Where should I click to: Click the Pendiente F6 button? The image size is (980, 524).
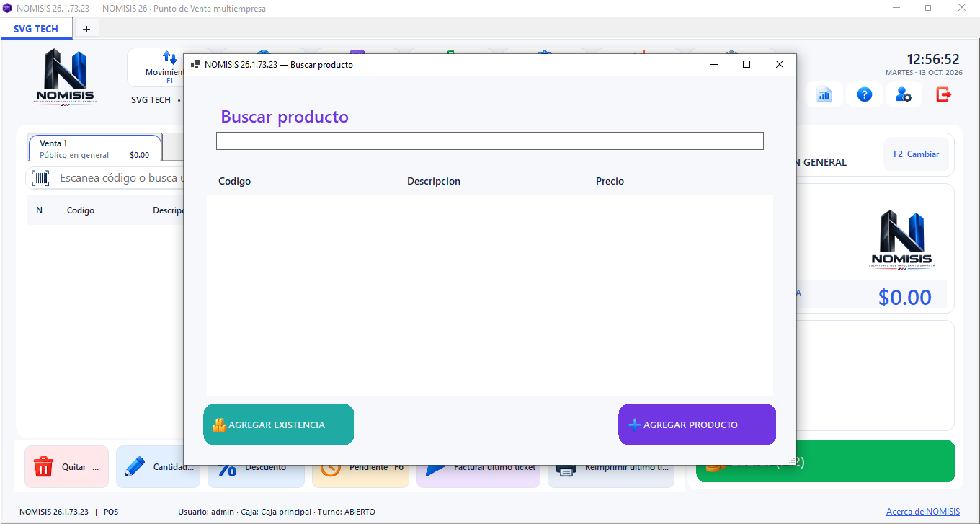click(360, 476)
